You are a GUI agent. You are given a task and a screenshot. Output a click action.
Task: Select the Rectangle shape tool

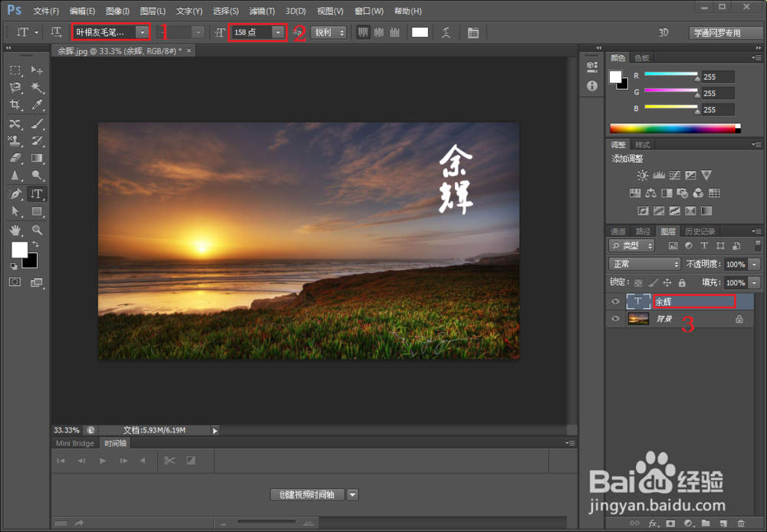click(x=37, y=212)
